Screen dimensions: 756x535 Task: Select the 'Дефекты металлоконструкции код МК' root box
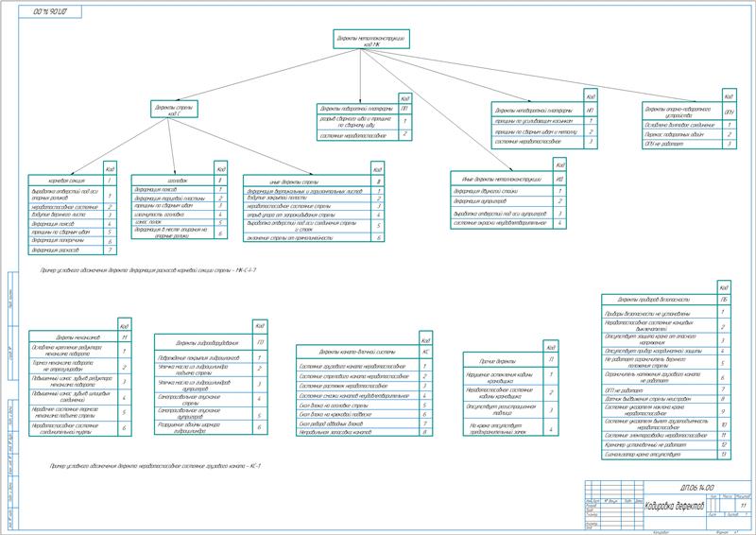pyautogui.click(x=371, y=39)
